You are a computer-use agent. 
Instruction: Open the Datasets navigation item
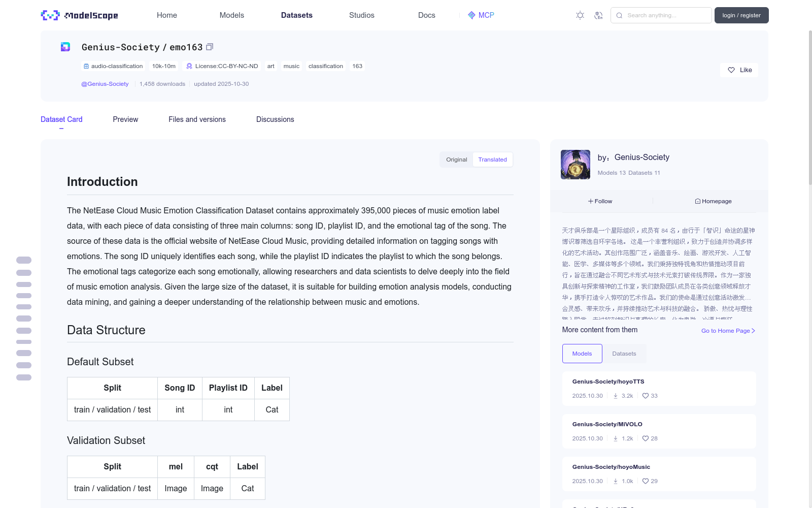point(297,15)
